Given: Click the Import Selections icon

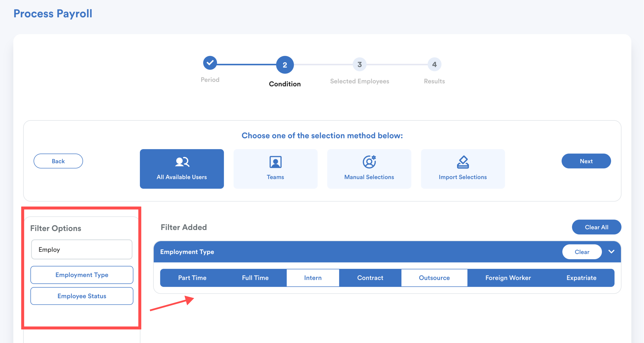Looking at the screenshot, I should click(x=463, y=162).
